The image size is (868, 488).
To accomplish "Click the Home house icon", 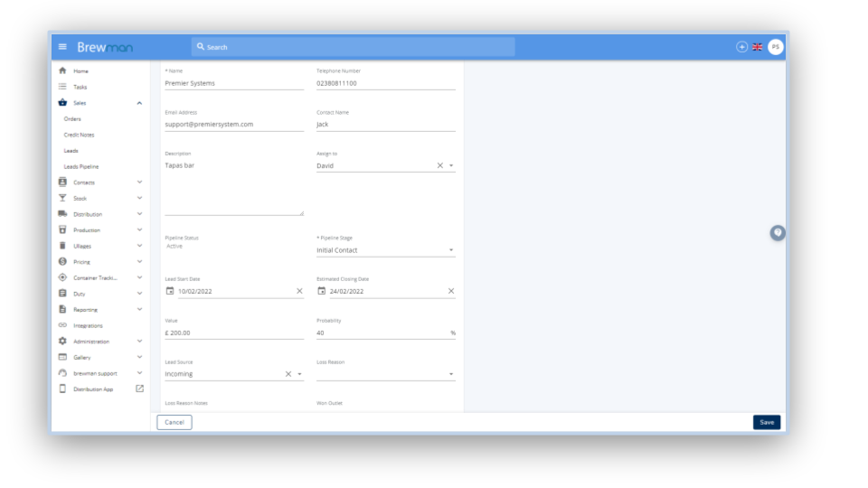I will click(x=62, y=70).
